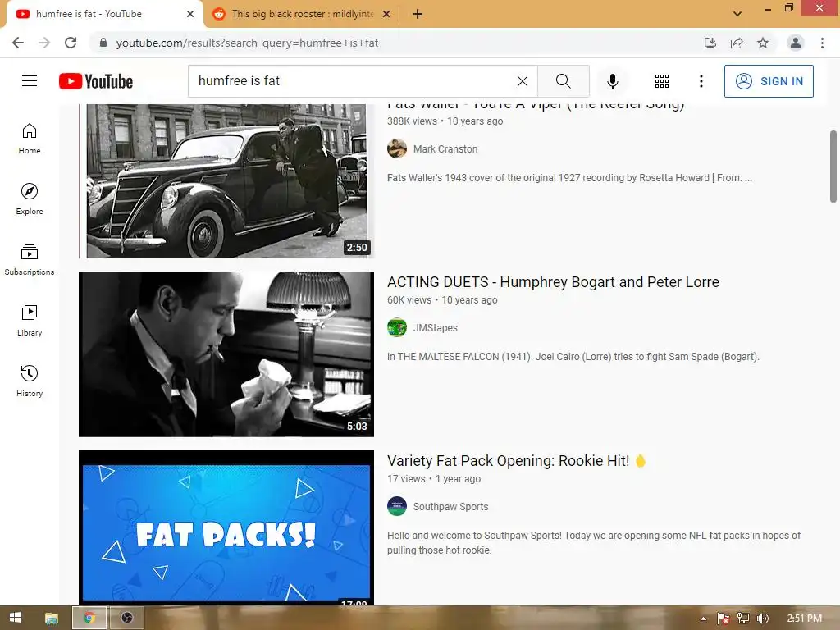Open the JMStapes channel name
The image size is (840, 630).
click(435, 328)
